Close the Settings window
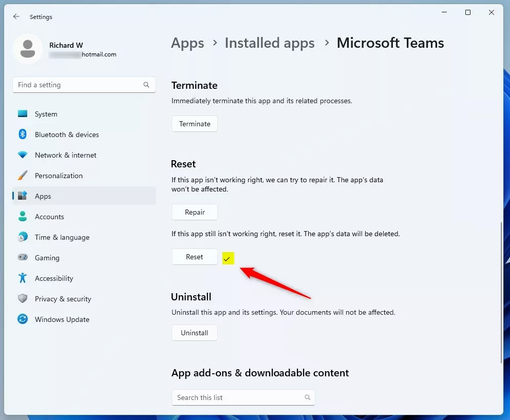 492,12
